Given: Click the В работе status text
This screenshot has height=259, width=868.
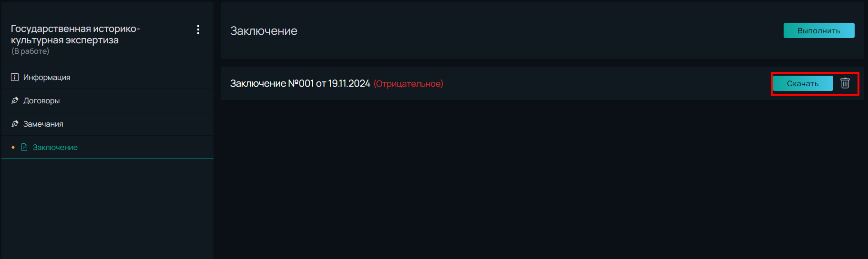Looking at the screenshot, I should coord(30,51).
